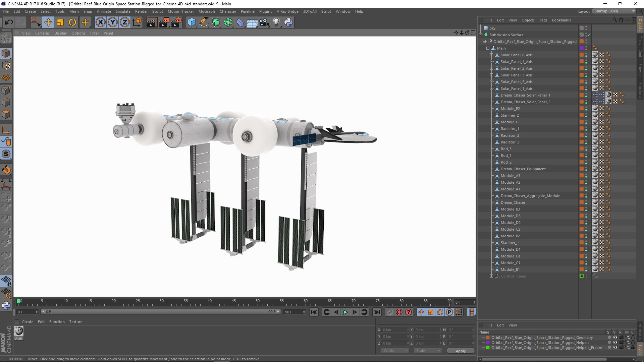Expand Solar_Panel_1_Axis node
644x362 pixels.
[x=492, y=88]
